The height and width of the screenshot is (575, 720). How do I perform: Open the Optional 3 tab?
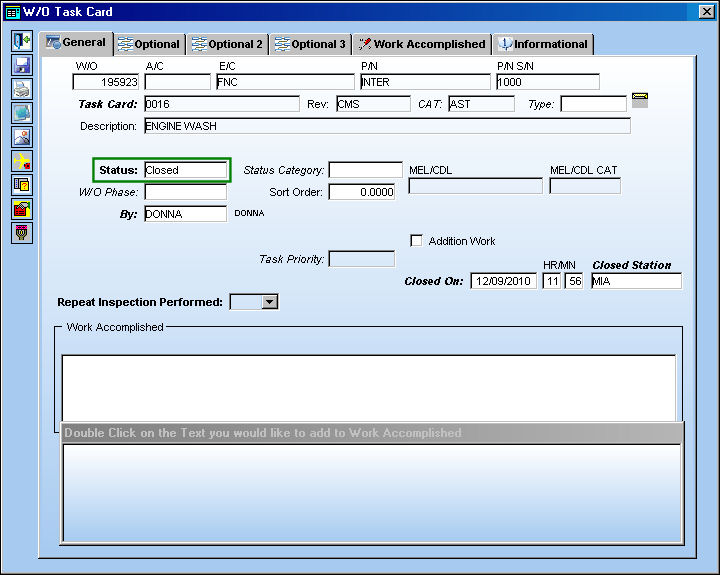[x=310, y=45]
